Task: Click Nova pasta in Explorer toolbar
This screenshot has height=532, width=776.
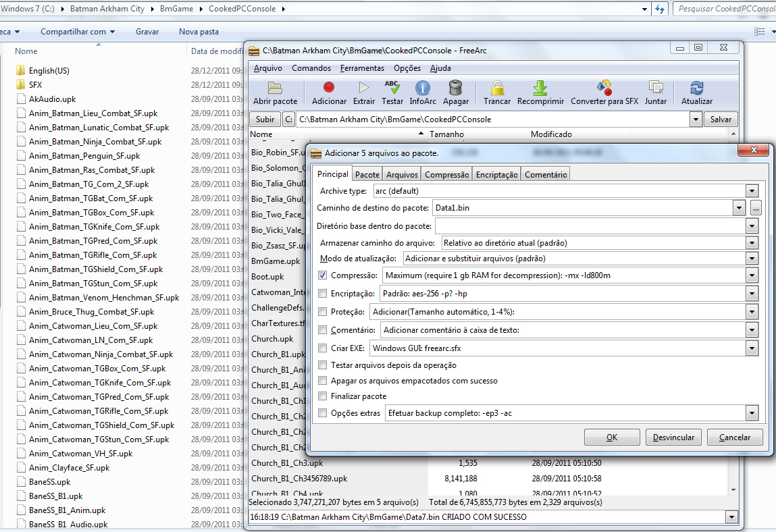Action: click(x=199, y=32)
